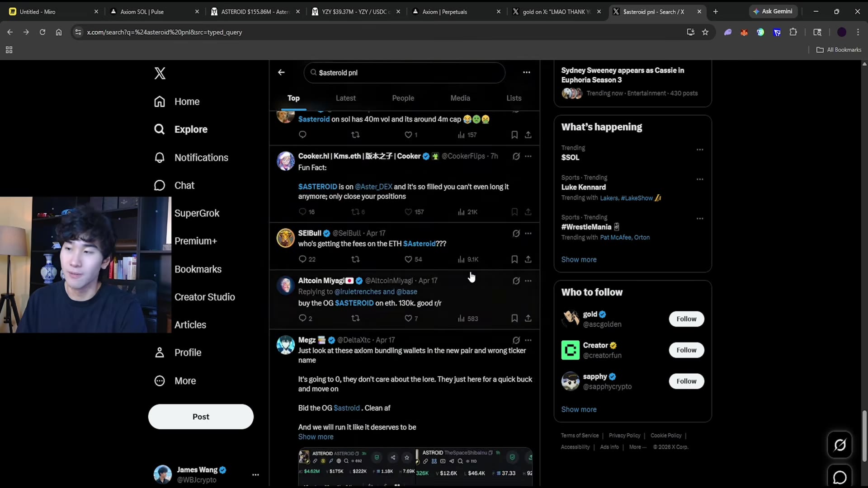Show more trends in What's happening
The height and width of the screenshot is (488, 868).
point(579,260)
